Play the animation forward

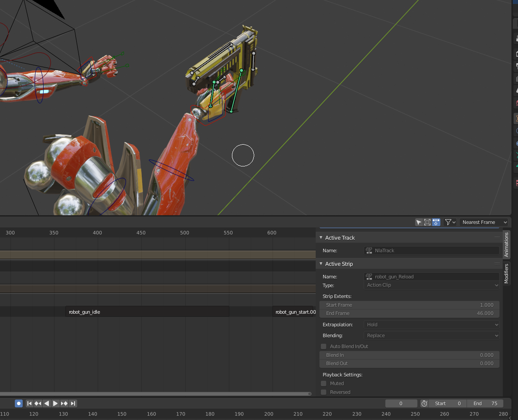coord(55,403)
